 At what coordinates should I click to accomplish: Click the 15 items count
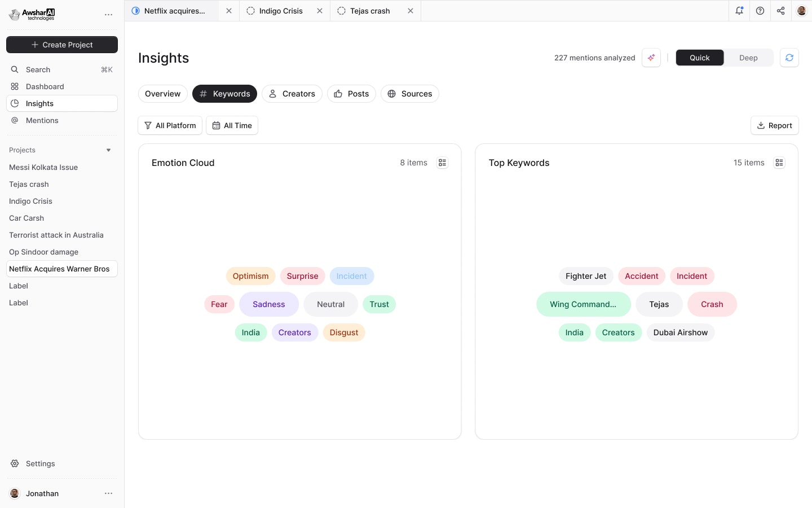coord(749,163)
